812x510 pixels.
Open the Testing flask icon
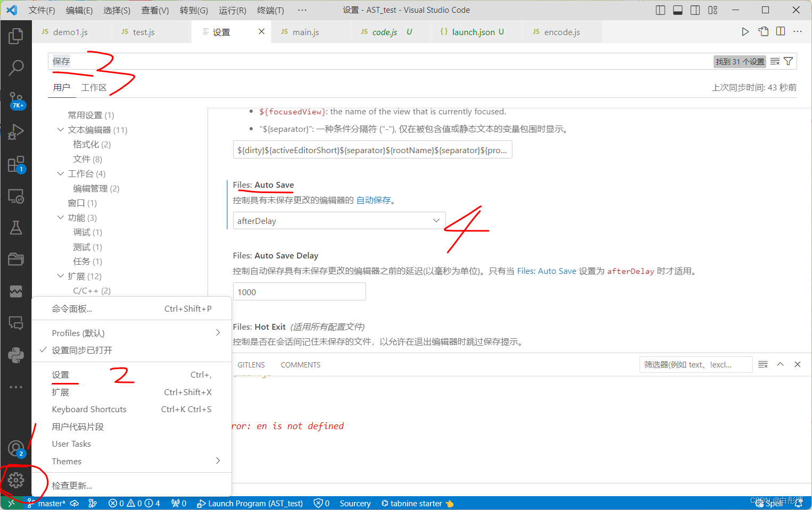16,228
